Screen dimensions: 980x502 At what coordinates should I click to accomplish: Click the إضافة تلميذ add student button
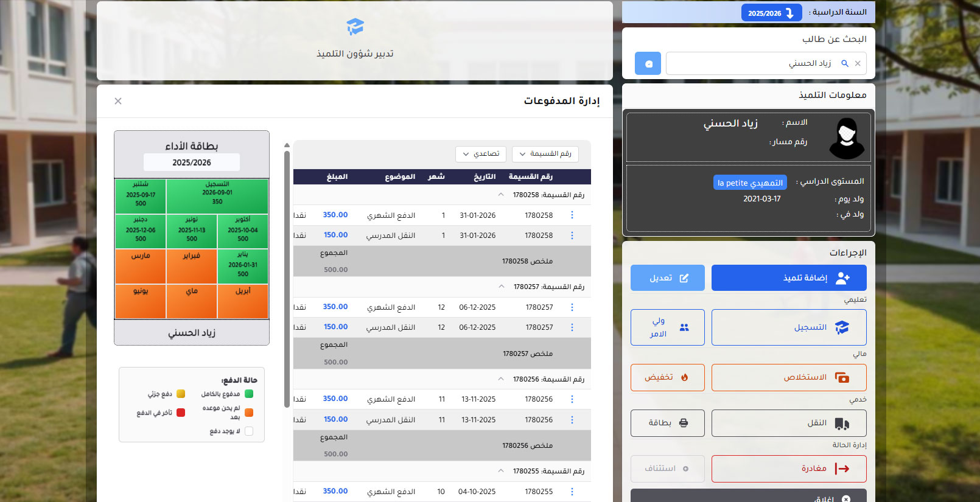(x=788, y=278)
